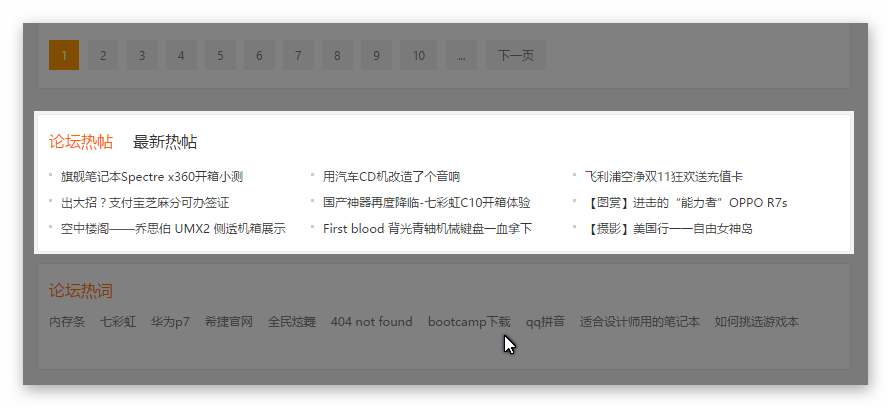Click hot keyword 七彩虹
This screenshot has height=408, width=891.
pyautogui.click(x=118, y=322)
